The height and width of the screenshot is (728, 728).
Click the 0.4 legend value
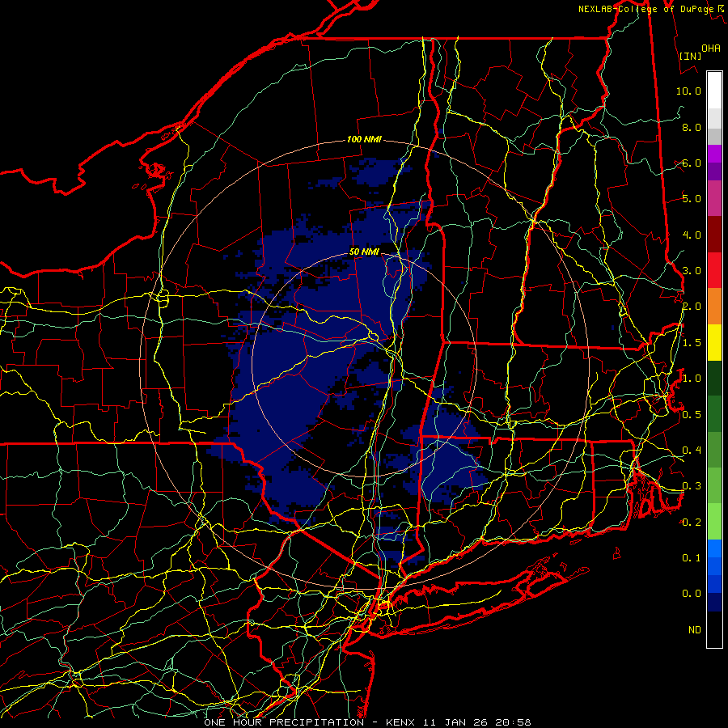(692, 450)
